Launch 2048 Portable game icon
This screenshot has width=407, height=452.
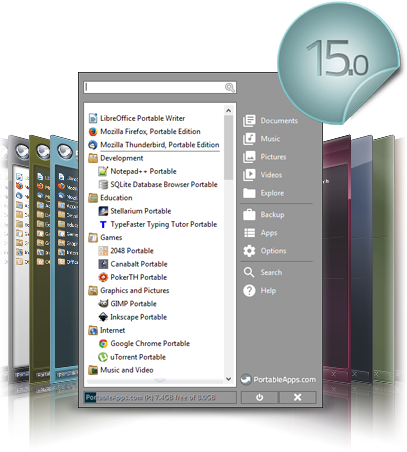pyautogui.click(x=103, y=251)
